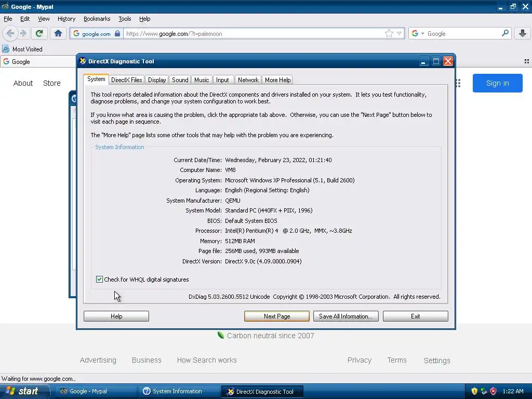Click the DirectX Diagnostic Tool taskbar button
This screenshot has height=399, width=532.
point(262,391)
